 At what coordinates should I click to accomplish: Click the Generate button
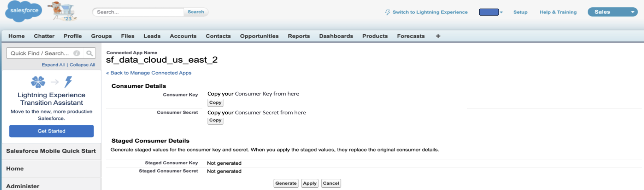coord(286,183)
